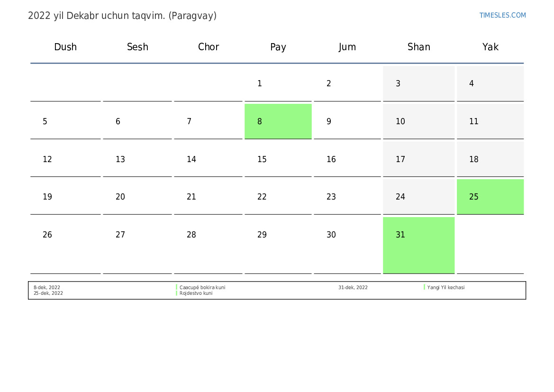Click day 14 in the calendar

click(x=208, y=159)
